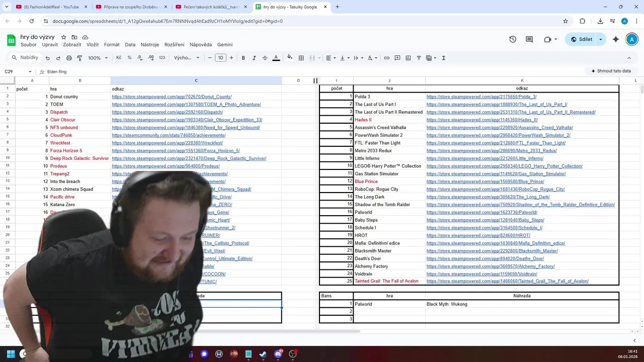Image resolution: width=644 pixels, height=362 pixels.
Task: Open the vertical align dropdown
Action: (345, 58)
